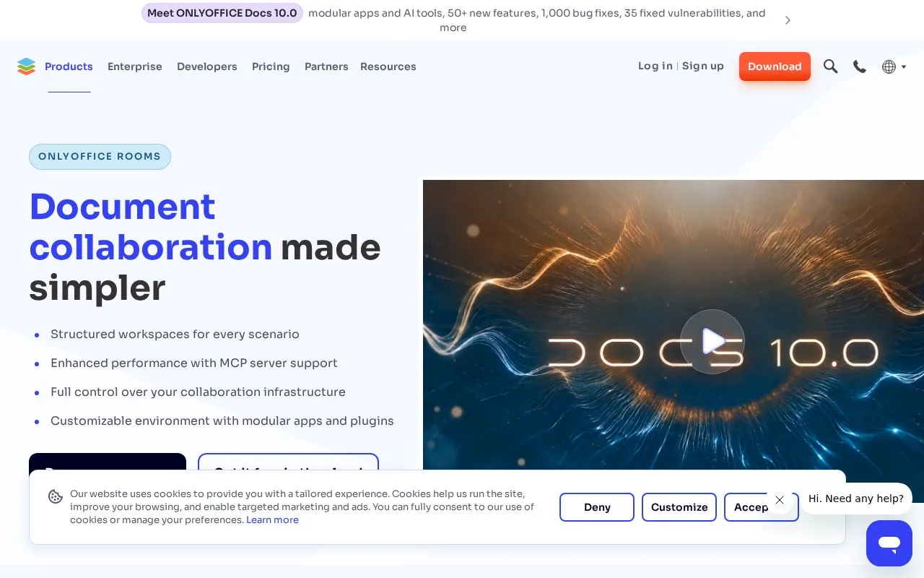Image resolution: width=924 pixels, height=578 pixels.
Task: Play the Docs 10.0 video
Action: pyautogui.click(x=712, y=341)
